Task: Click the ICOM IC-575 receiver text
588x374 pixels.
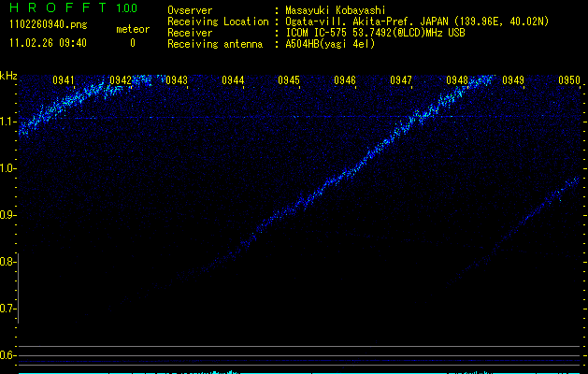Action: 375,33
